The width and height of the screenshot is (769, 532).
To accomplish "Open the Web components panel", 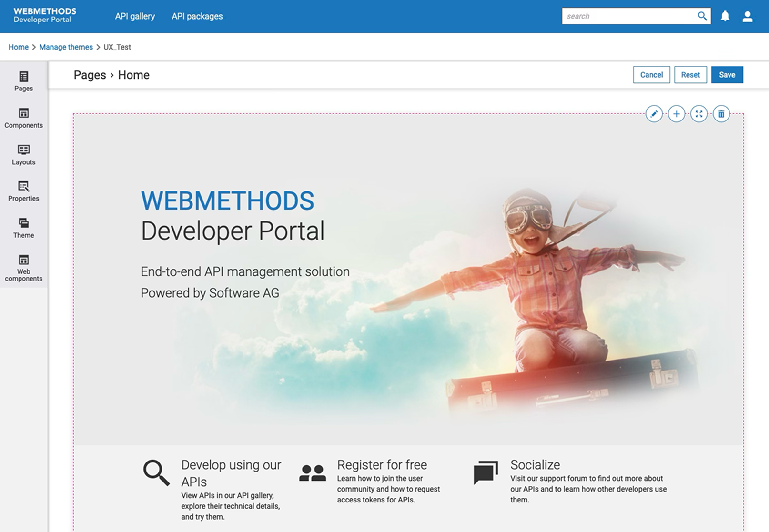I will 23,268.
